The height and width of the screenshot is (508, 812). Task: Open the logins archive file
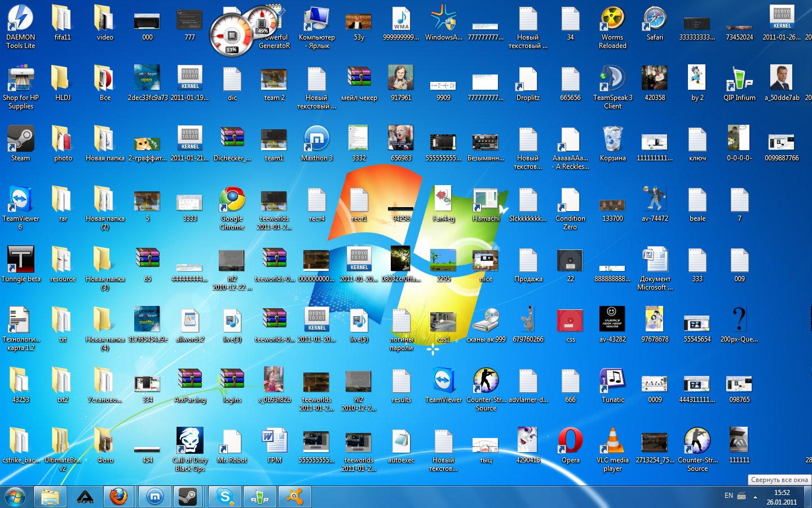coord(232,385)
